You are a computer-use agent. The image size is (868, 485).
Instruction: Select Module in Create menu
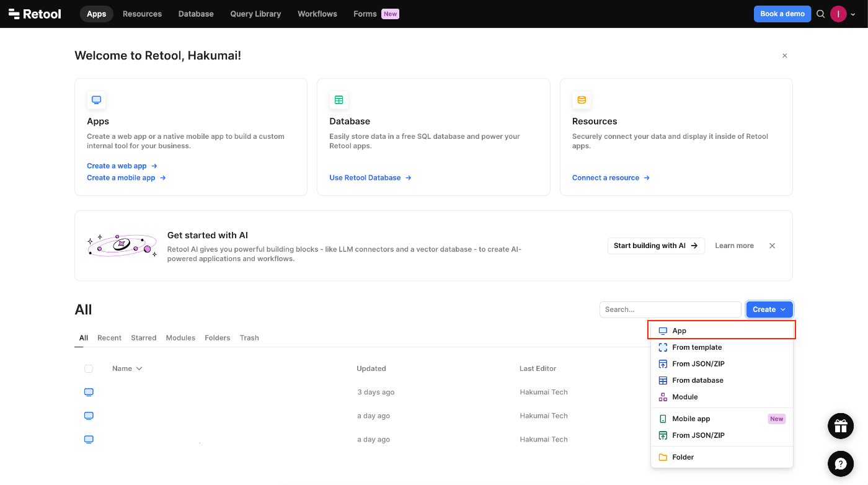(x=722, y=397)
